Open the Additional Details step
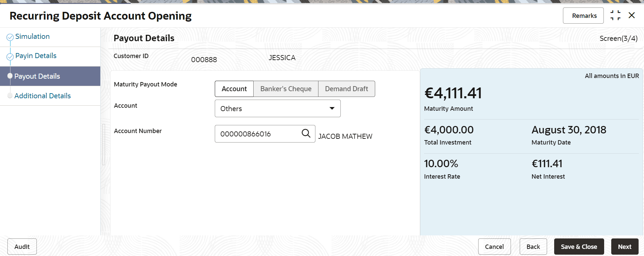 click(43, 96)
